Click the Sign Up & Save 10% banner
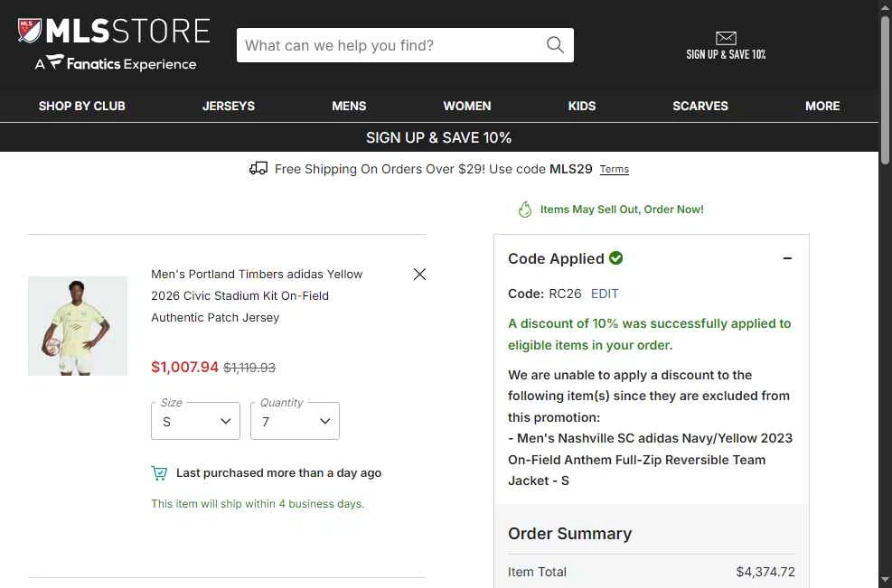Image resolution: width=892 pixels, height=588 pixels. point(438,137)
